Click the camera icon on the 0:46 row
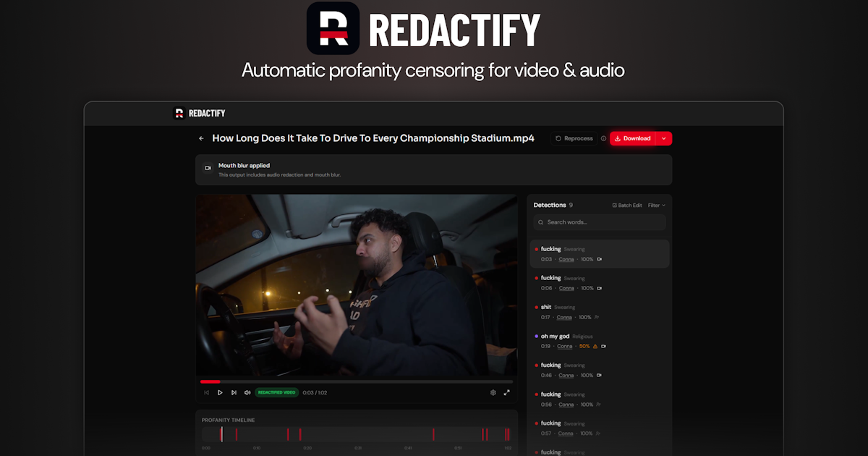Image resolution: width=868 pixels, height=456 pixels. point(599,375)
